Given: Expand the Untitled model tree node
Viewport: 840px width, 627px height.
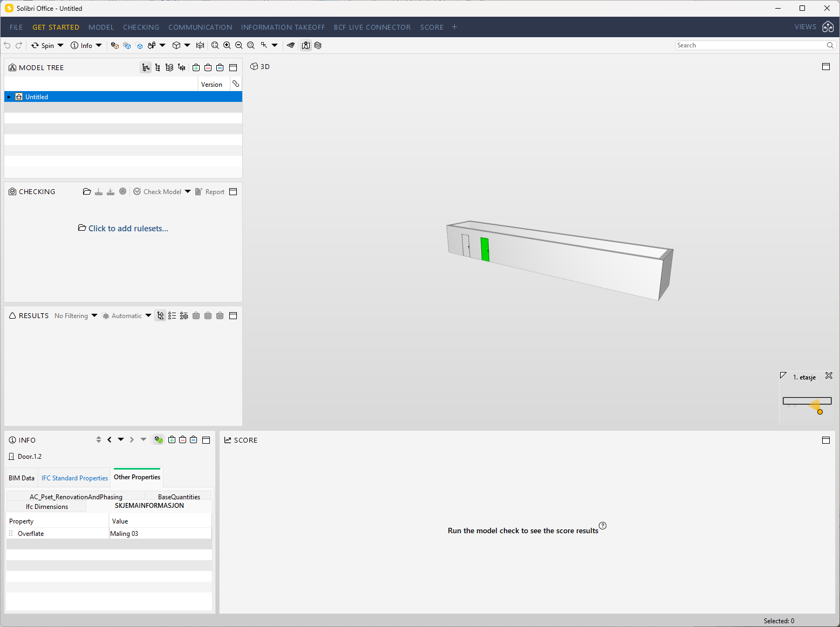Looking at the screenshot, I should tap(9, 97).
